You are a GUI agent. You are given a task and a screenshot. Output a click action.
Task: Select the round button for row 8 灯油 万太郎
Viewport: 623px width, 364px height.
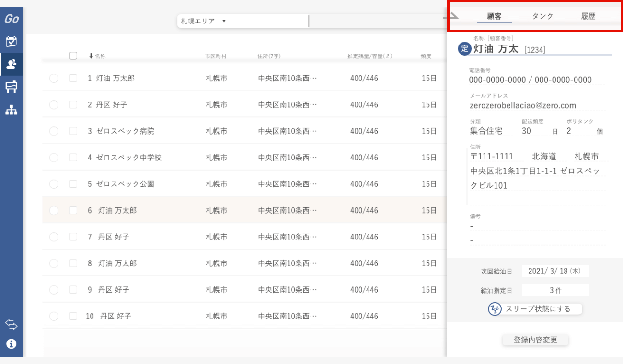(x=54, y=263)
